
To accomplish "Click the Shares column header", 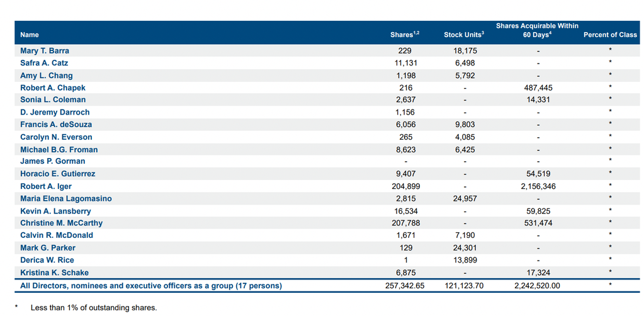I will click(405, 35).
